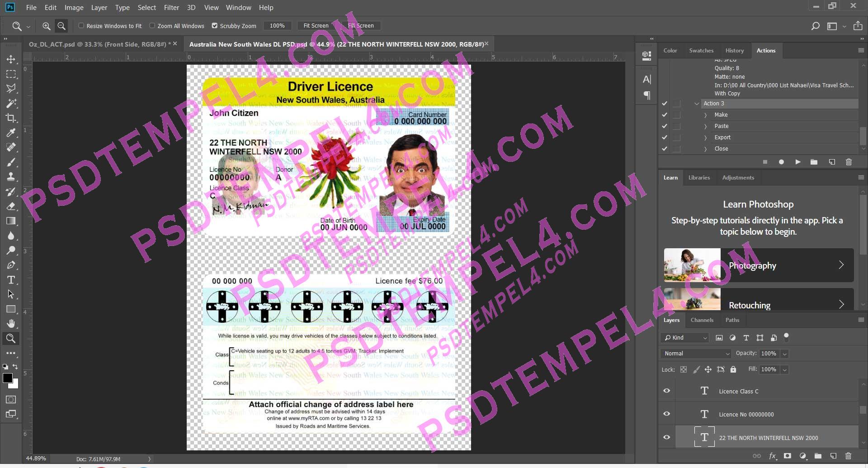
Task: Collapse the Action 3 group
Action: [697, 104]
